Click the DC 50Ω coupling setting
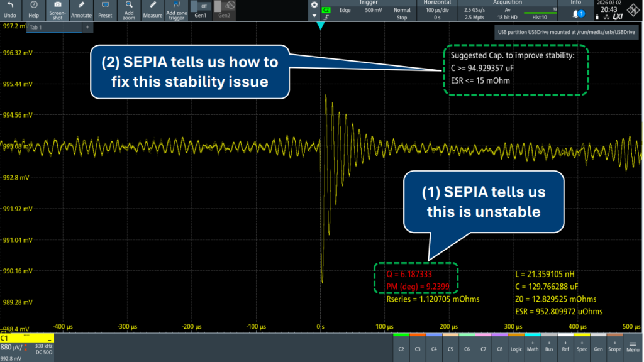The height and width of the screenshot is (362, 644). tap(43, 353)
